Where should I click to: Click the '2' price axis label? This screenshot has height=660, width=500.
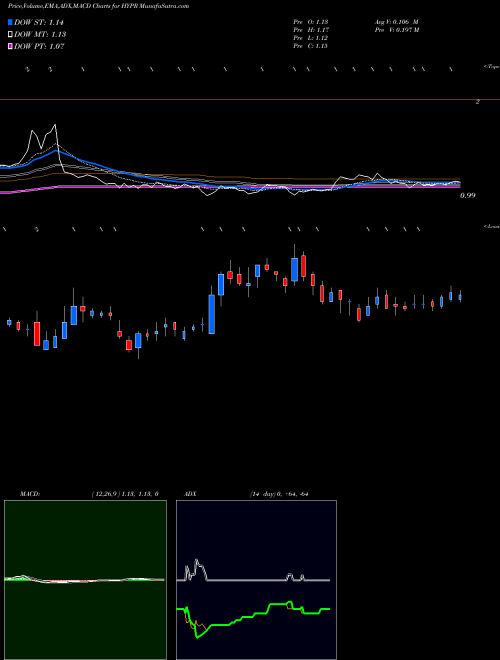[478, 102]
